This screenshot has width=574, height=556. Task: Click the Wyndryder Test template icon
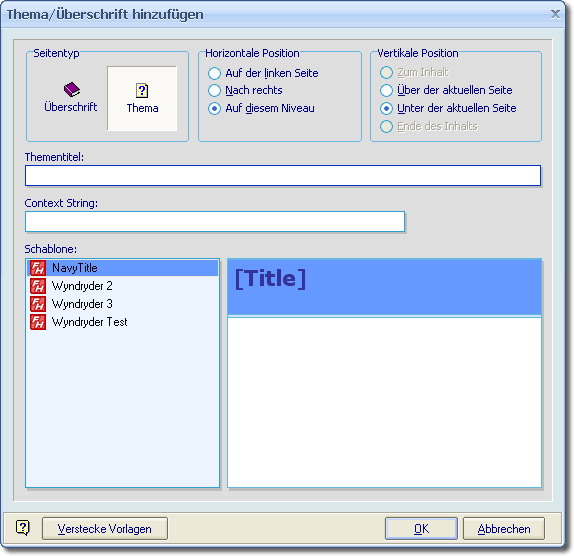pyautogui.click(x=38, y=322)
